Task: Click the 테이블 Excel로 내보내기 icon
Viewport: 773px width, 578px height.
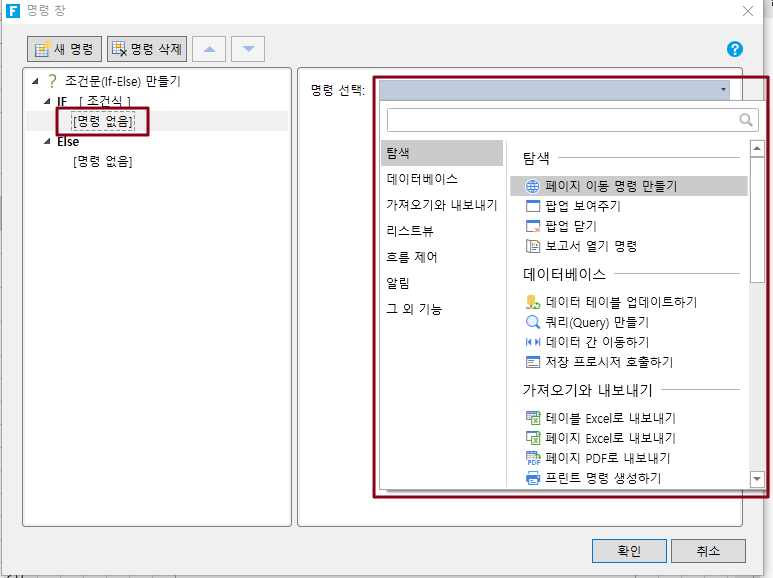Action: 533,418
